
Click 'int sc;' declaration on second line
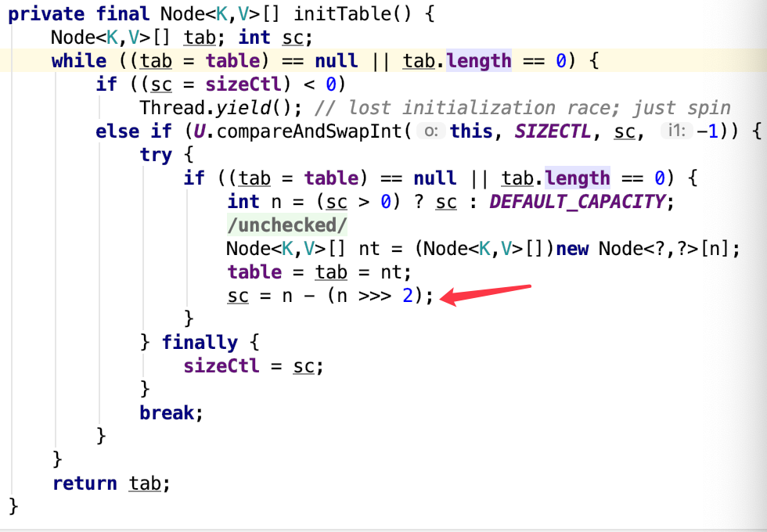[x=275, y=38]
